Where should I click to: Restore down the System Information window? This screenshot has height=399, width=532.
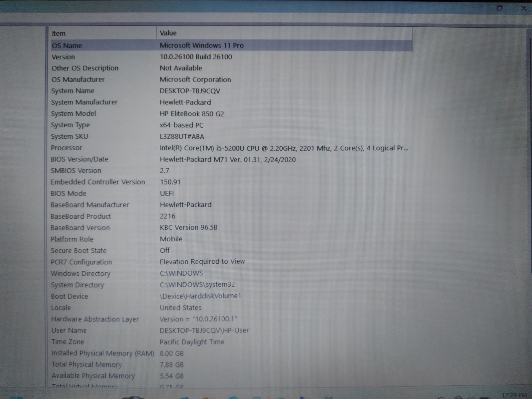point(499,8)
